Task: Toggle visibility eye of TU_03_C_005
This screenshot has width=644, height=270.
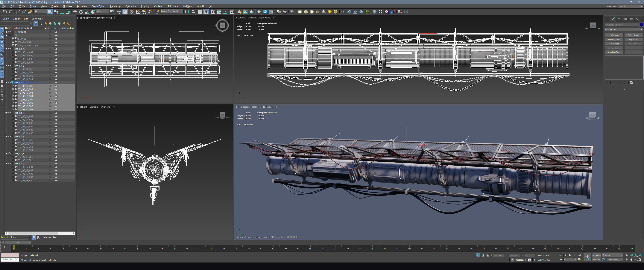Action: point(13,99)
